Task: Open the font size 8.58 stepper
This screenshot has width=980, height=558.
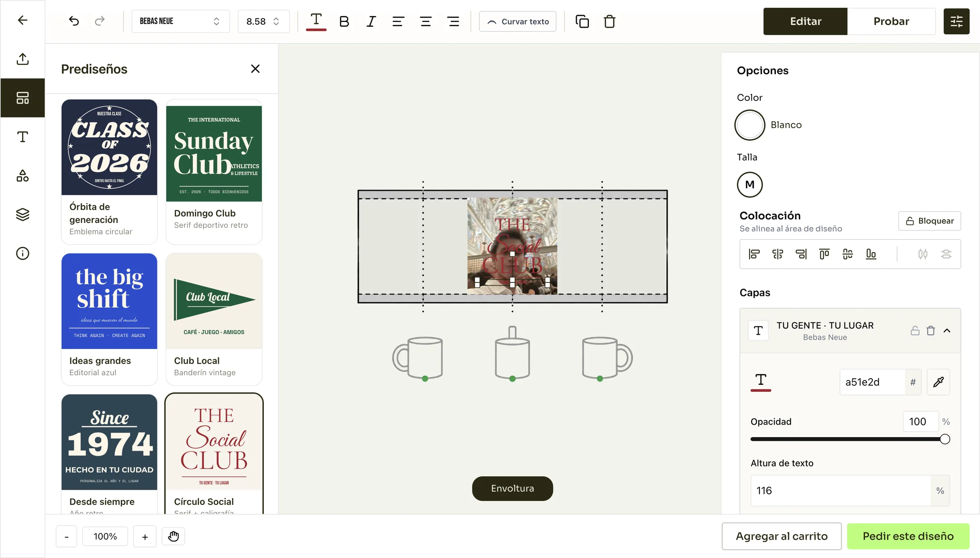Action: pos(263,21)
